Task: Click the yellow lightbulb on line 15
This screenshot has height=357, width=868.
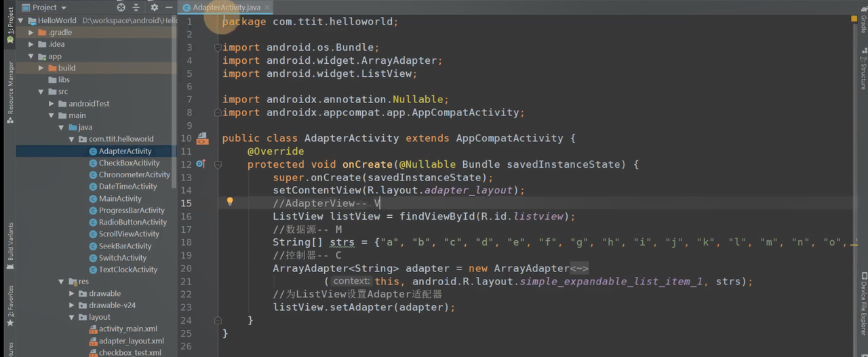Action: tap(230, 202)
